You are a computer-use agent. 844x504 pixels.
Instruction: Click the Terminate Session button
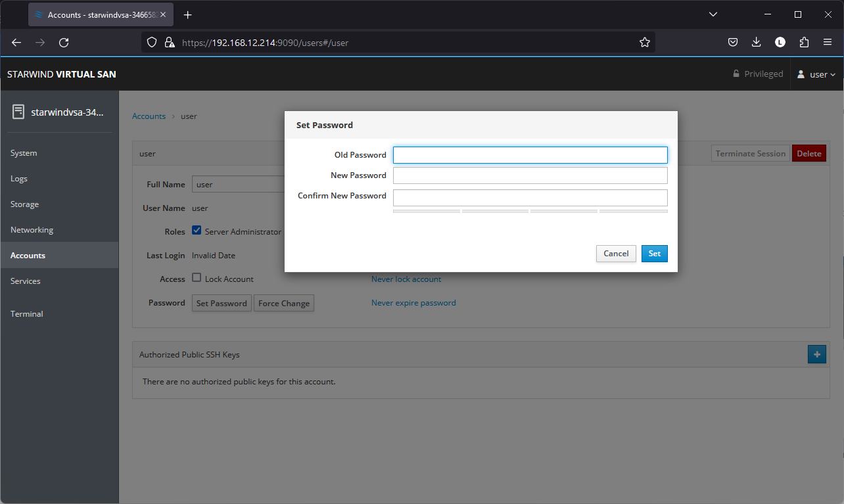pos(751,153)
